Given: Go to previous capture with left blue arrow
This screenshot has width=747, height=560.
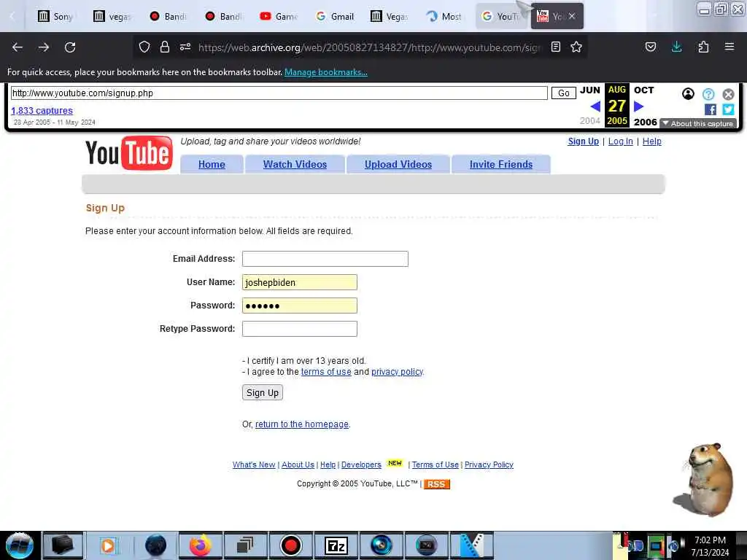Looking at the screenshot, I should [x=595, y=106].
